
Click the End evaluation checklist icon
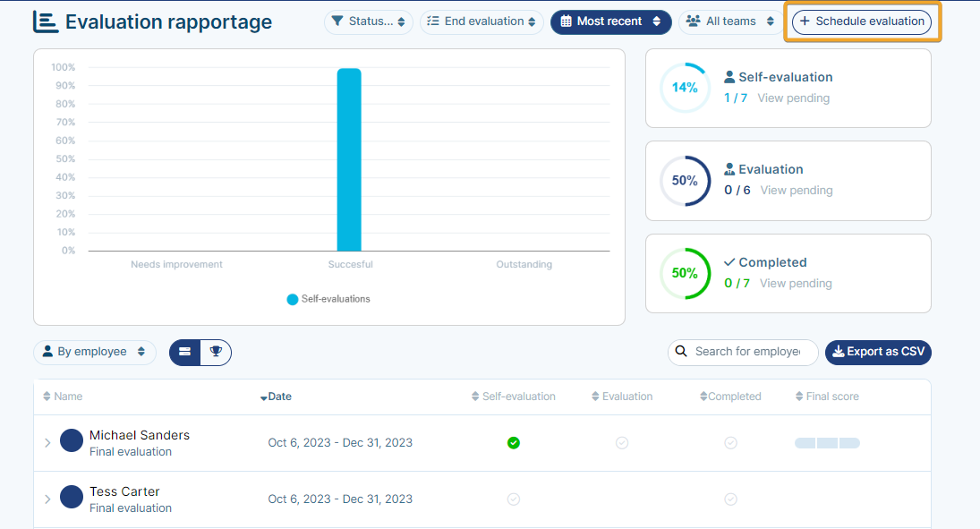pyautogui.click(x=432, y=21)
